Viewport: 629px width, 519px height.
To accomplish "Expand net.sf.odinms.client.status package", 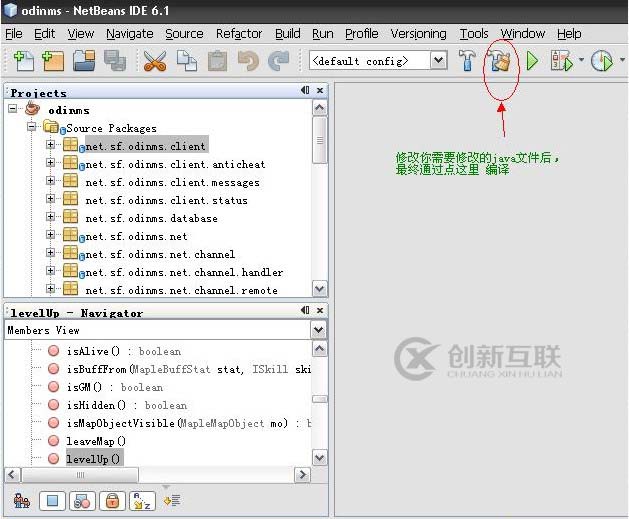I will (x=50, y=199).
